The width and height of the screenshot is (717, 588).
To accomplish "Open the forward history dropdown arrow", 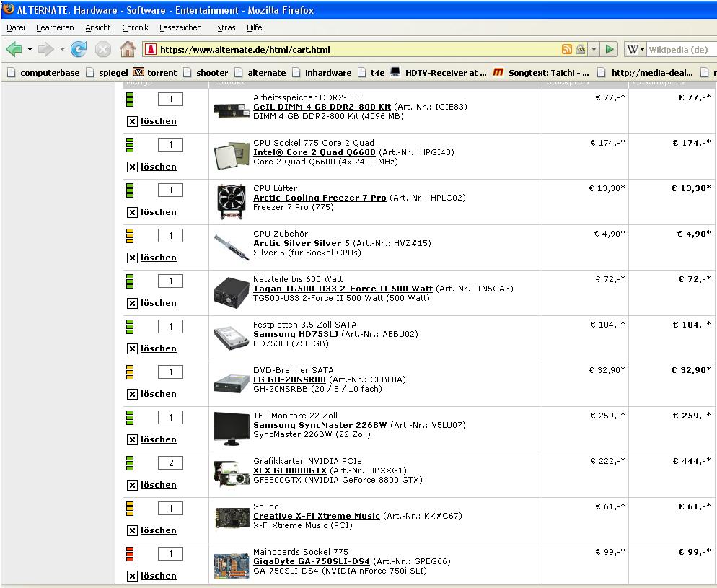I will pos(62,49).
